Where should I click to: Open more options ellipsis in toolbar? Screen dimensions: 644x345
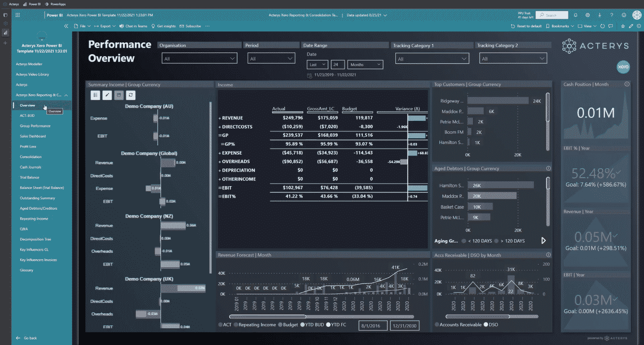point(207,26)
